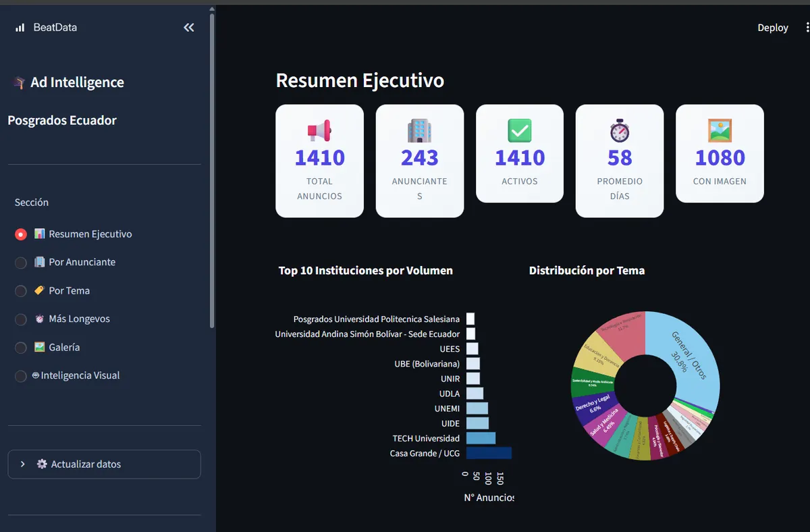Click tag icon next to Por Tema
Image resolution: width=810 pixels, height=532 pixels.
point(40,290)
